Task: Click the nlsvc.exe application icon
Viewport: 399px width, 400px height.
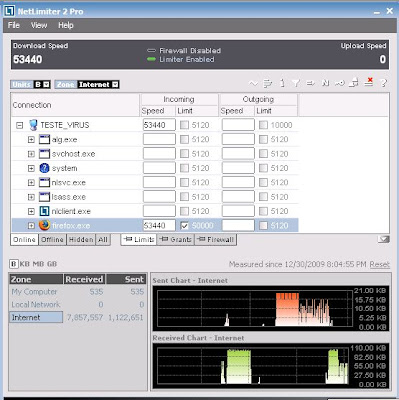Action: pyautogui.click(x=44, y=182)
